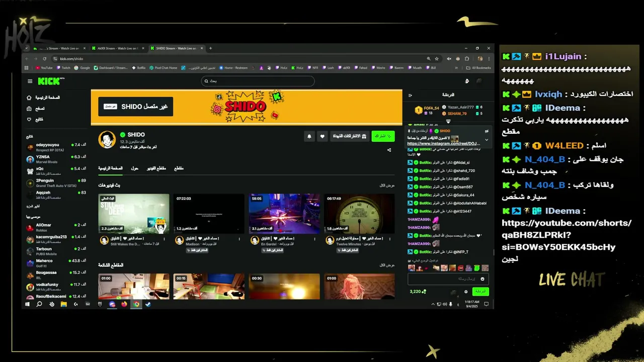Click the heart follow button for SHIDO
644x362 pixels.
pos(323,136)
